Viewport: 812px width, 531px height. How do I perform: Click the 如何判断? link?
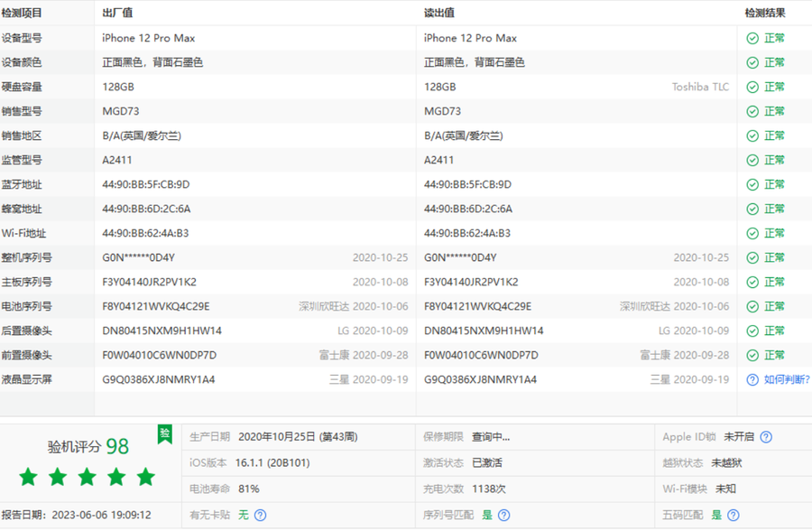coord(787,379)
